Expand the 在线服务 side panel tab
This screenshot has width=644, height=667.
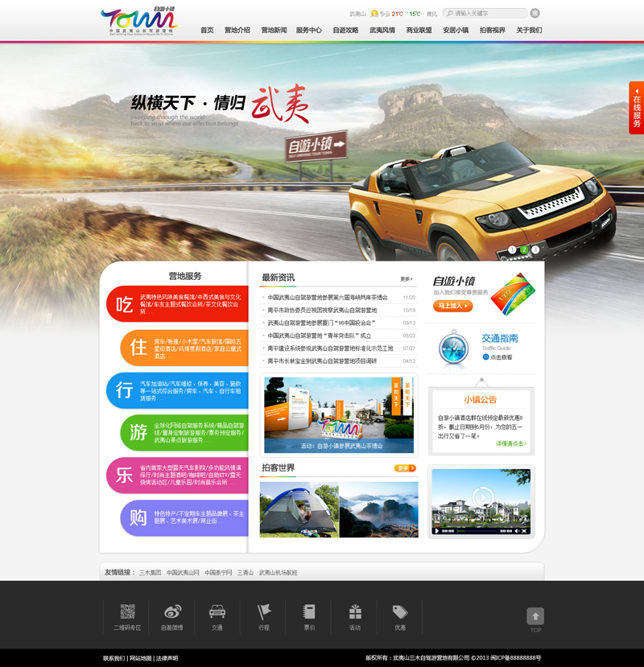(x=636, y=108)
